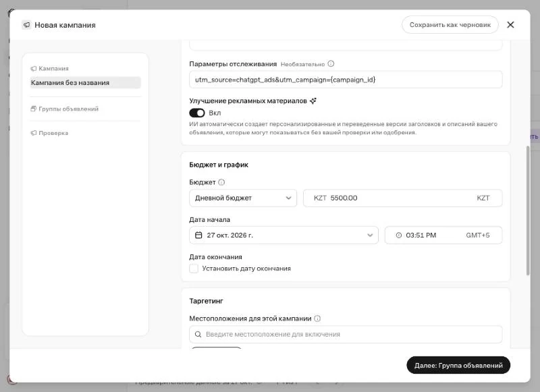Click info icon next to Параметры отслеживания
The width and height of the screenshot is (540, 392).
coord(331,63)
